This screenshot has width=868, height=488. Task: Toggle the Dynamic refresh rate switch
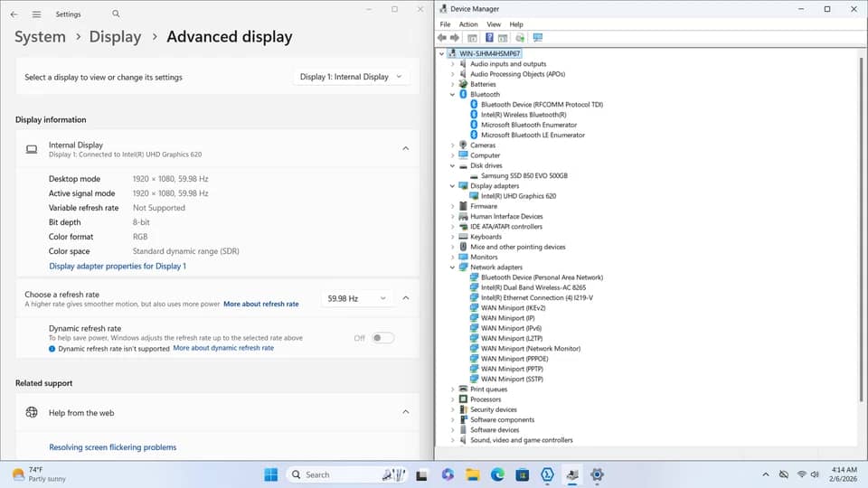point(382,337)
